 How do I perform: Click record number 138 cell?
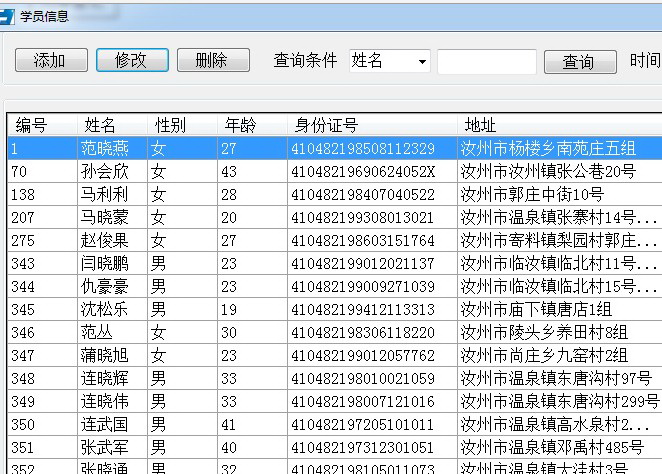42,194
